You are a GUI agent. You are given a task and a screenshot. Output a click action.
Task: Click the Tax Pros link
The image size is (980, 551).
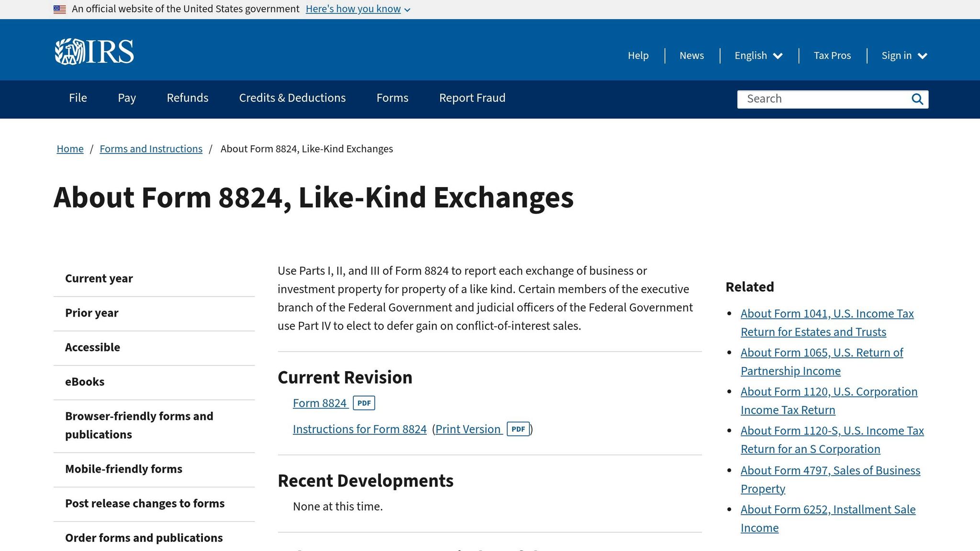pyautogui.click(x=832, y=55)
